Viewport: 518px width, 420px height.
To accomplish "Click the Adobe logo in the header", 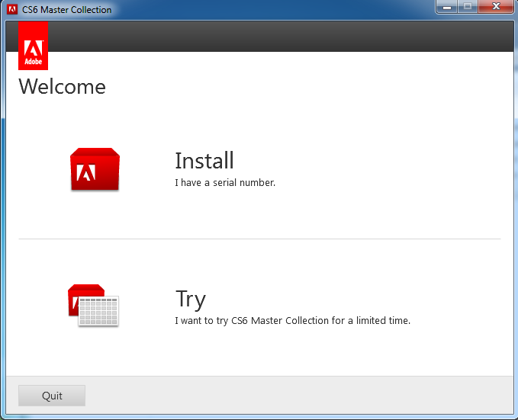I will click(33, 46).
